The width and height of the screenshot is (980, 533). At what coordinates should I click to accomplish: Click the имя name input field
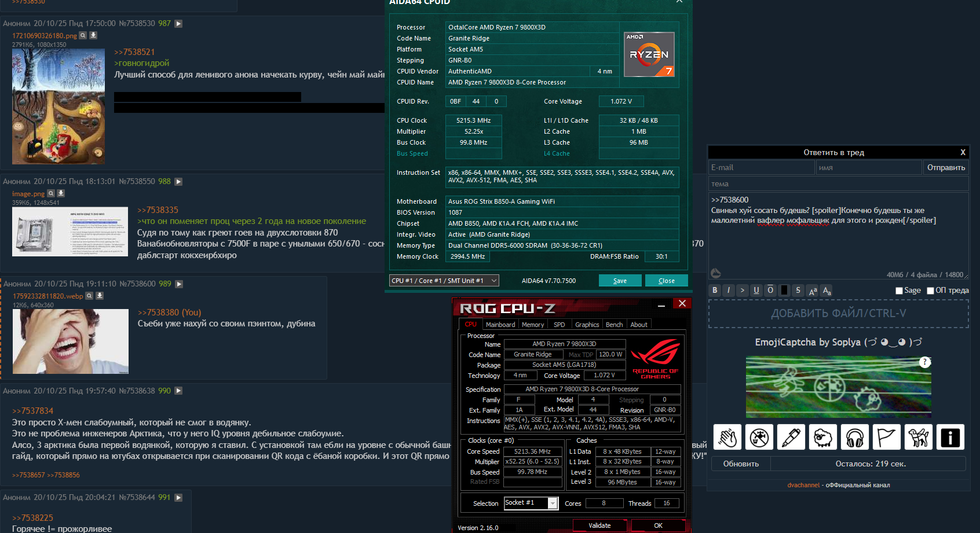point(869,167)
